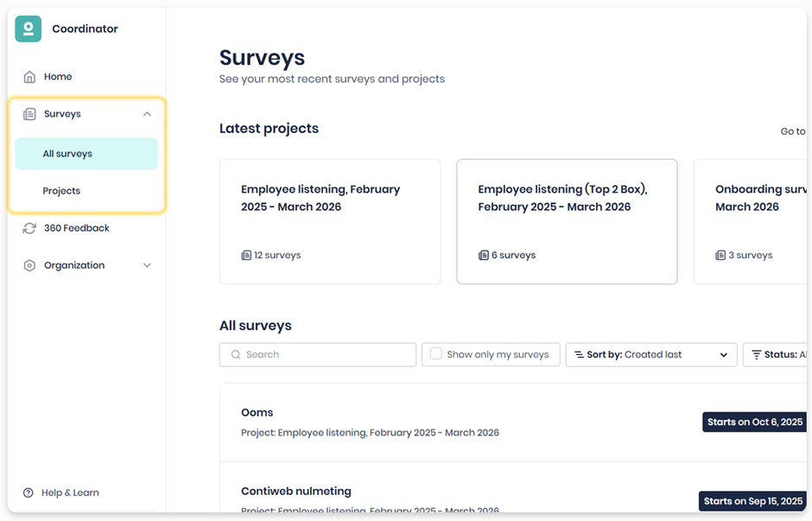The width and height of the screenshot is (812, 521).
Task: Collapse the Surveys menu chevron
Action: click(x=147, y=114)
